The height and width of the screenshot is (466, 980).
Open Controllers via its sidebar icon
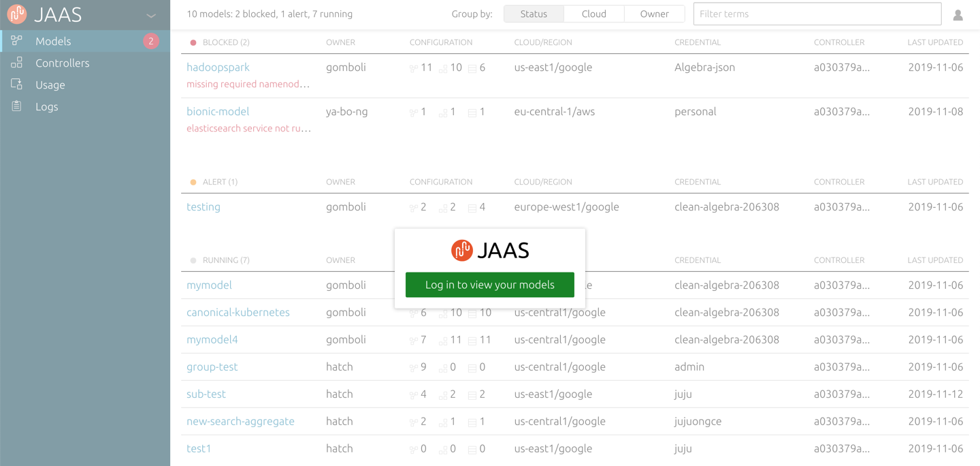16,63
